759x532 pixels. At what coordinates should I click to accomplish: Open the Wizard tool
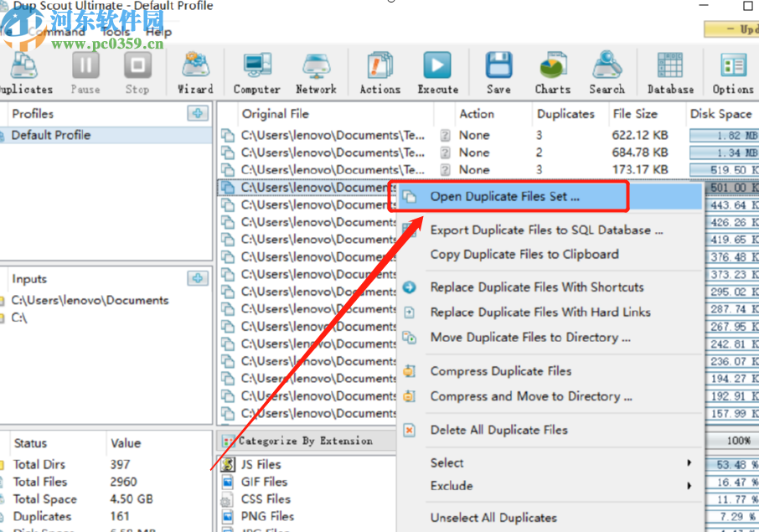click(195, 73)
